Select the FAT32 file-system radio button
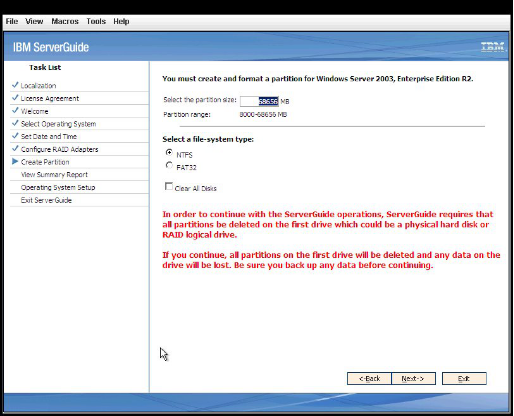Viewport: 514px width, 416px height. point(169,165)
